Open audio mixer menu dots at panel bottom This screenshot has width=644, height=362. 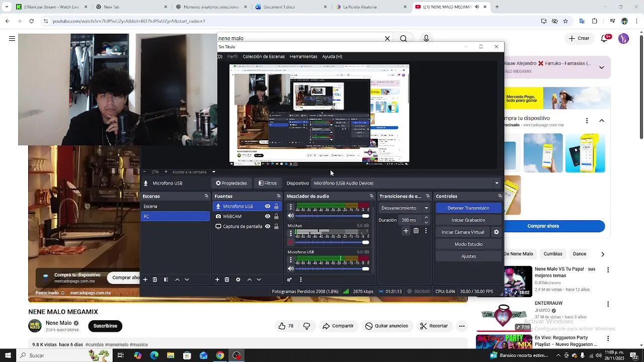pos(301,280)
